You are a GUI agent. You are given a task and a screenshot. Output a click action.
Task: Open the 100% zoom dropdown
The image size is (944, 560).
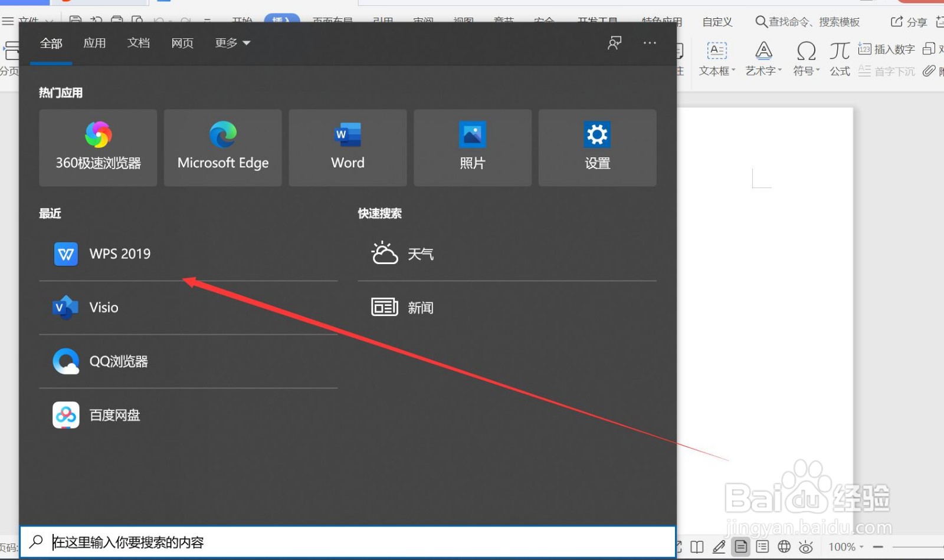click(845, 547)
